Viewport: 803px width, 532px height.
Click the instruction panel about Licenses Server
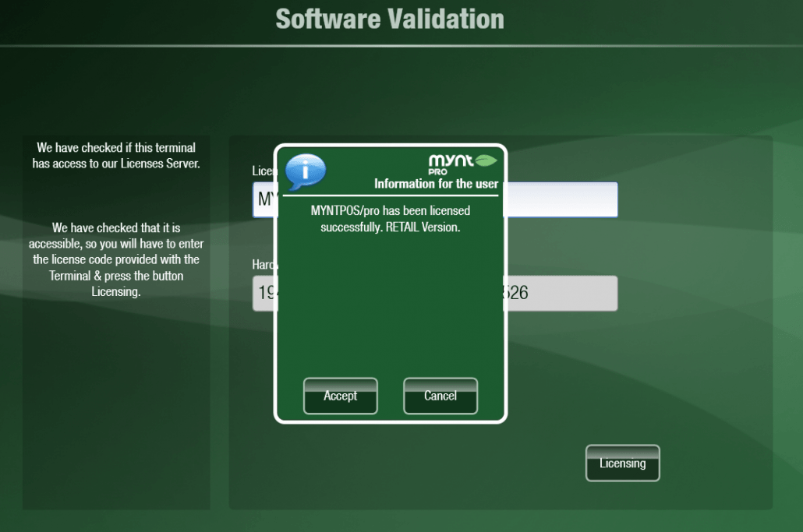click(115, 154)
